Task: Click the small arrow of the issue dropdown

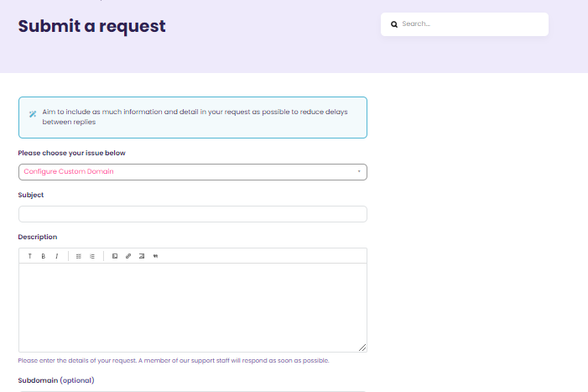Action: pos(359,171)
